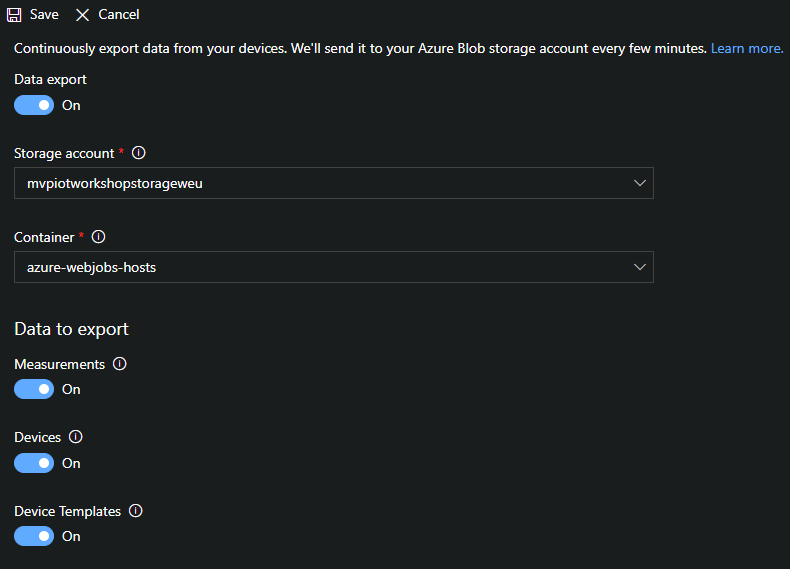Click the On label beside Device Templates
The width and height of the screenshot is (790, 569).
tap(71, 536)
